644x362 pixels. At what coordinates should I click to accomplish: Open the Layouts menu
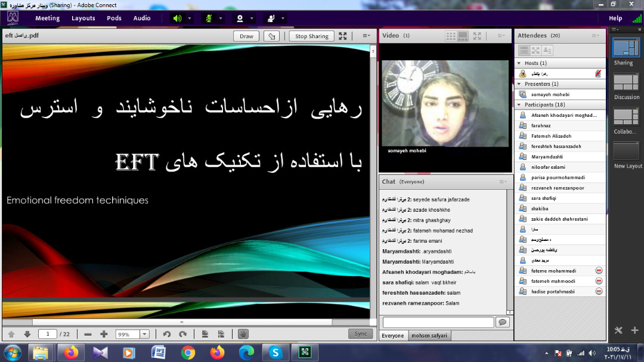pos(83,18)
